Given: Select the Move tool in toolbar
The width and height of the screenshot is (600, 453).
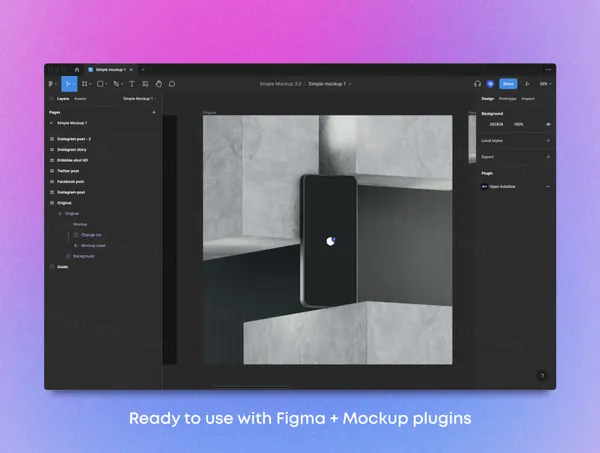Looking at the screenshot, I should [x=68, y=84].
